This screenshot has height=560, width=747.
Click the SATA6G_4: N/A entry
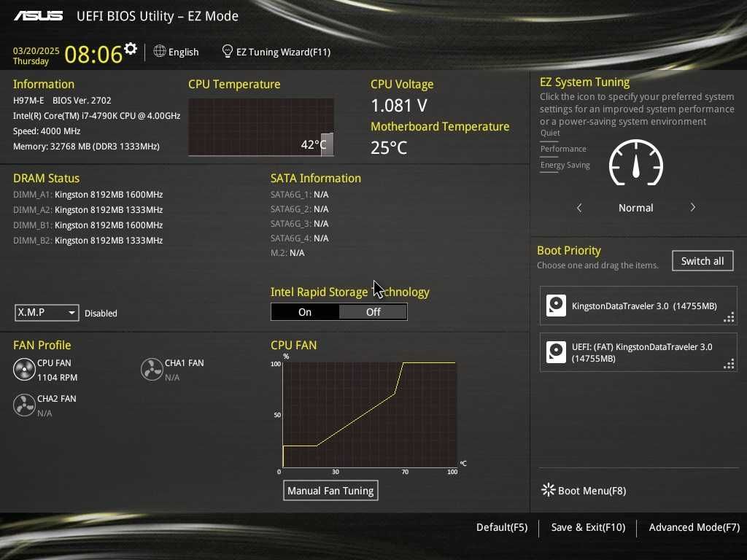click(300, 238)
